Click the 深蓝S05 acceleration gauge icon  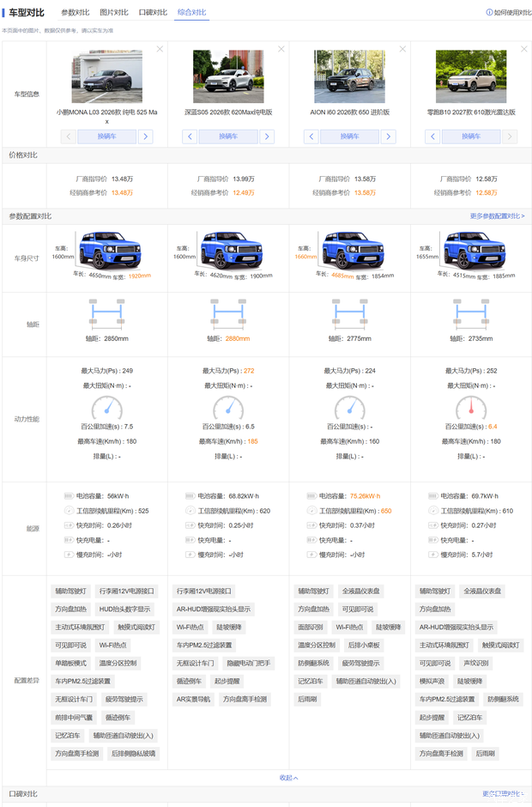(x=228, y=407)
